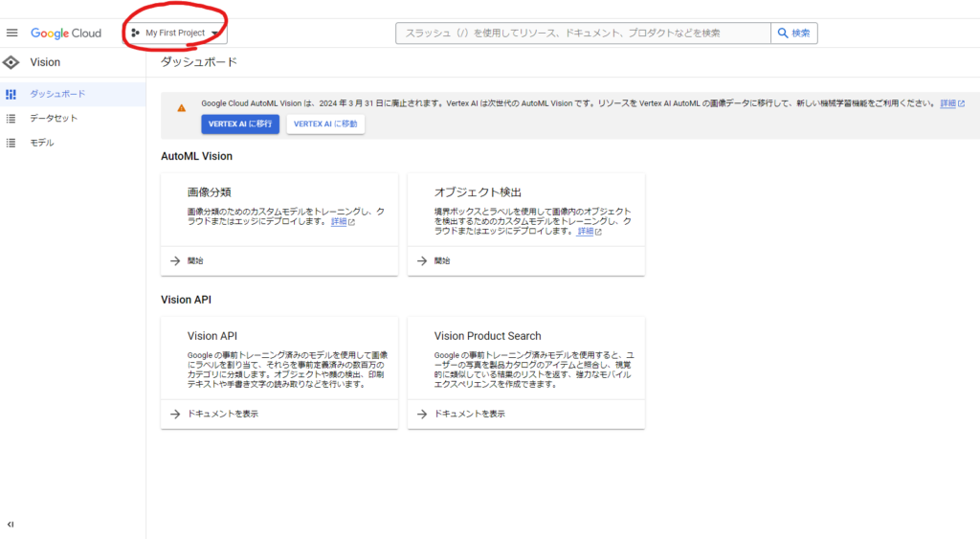This screenshot has width=980, height=539.
Task: Click the VERTEX AI に移動 button
Action: 325,124
